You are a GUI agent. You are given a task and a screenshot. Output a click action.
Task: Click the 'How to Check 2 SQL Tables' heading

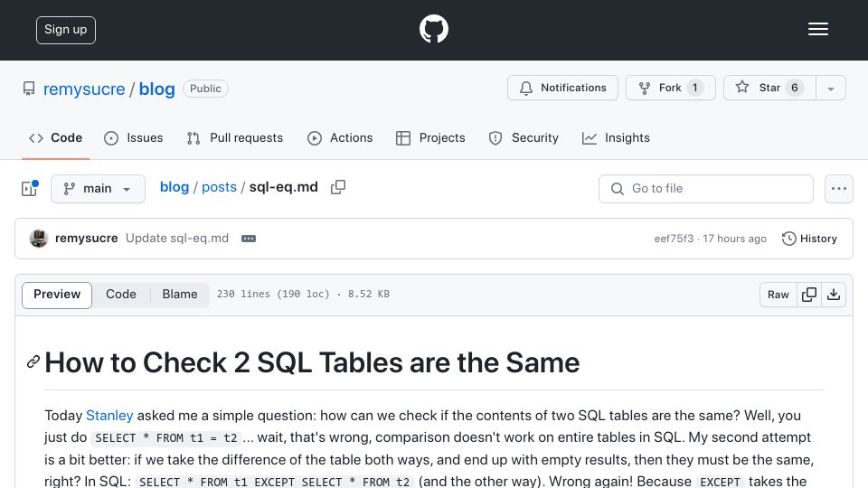312,363
